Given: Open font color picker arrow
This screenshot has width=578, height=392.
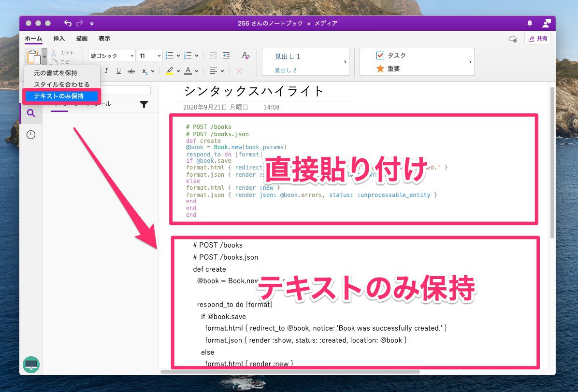Looking at the screenshot, I should tap(197, 71).
